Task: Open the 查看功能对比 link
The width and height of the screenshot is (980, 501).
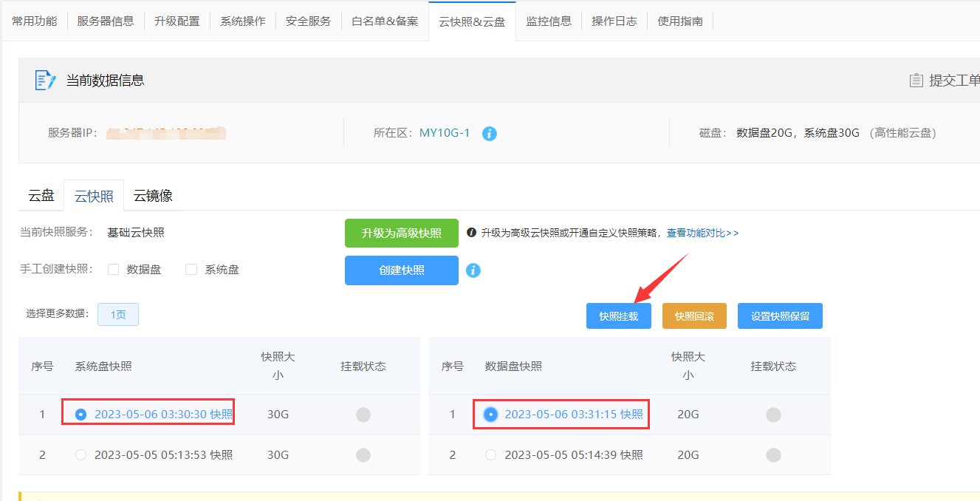Action: (702, 233)
